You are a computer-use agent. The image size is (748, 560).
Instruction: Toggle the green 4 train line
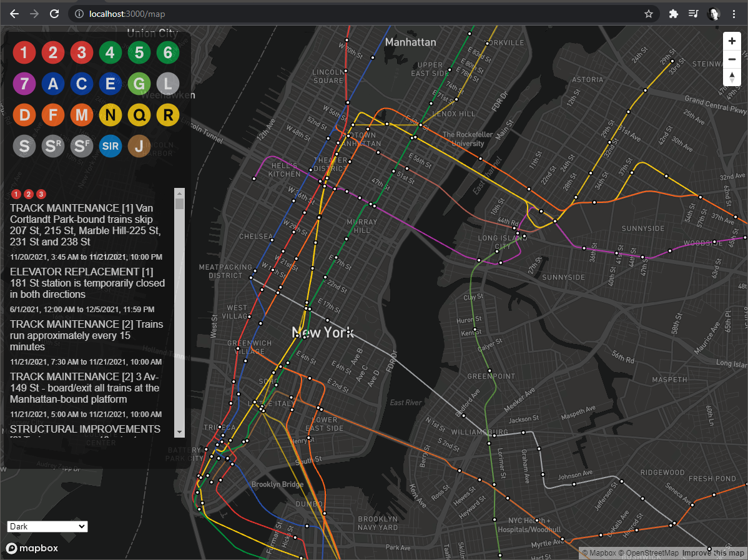110,52
